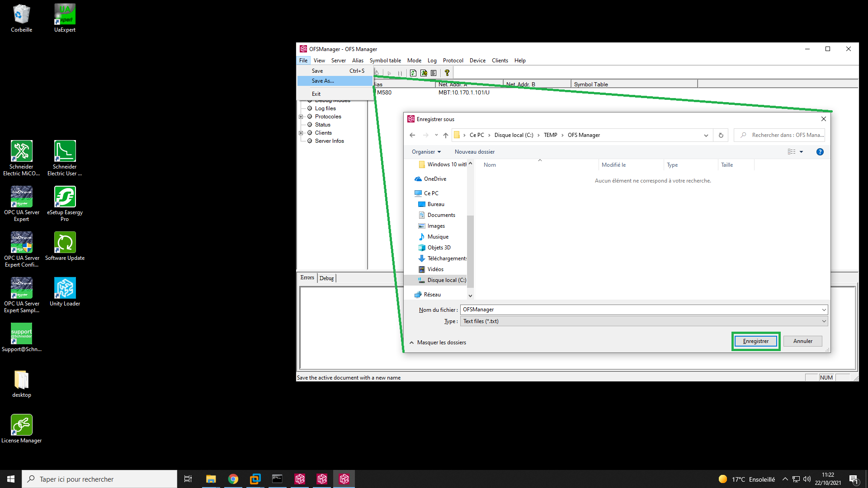Select Unity Loader desktop icon
868x488 pixels.
click(65, 292)
